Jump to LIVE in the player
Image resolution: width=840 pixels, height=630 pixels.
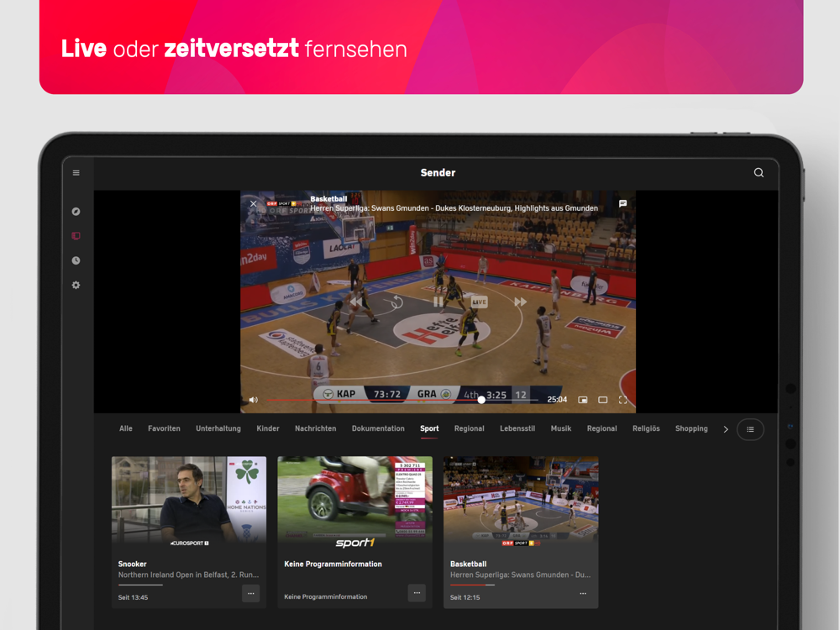[479, 302]
